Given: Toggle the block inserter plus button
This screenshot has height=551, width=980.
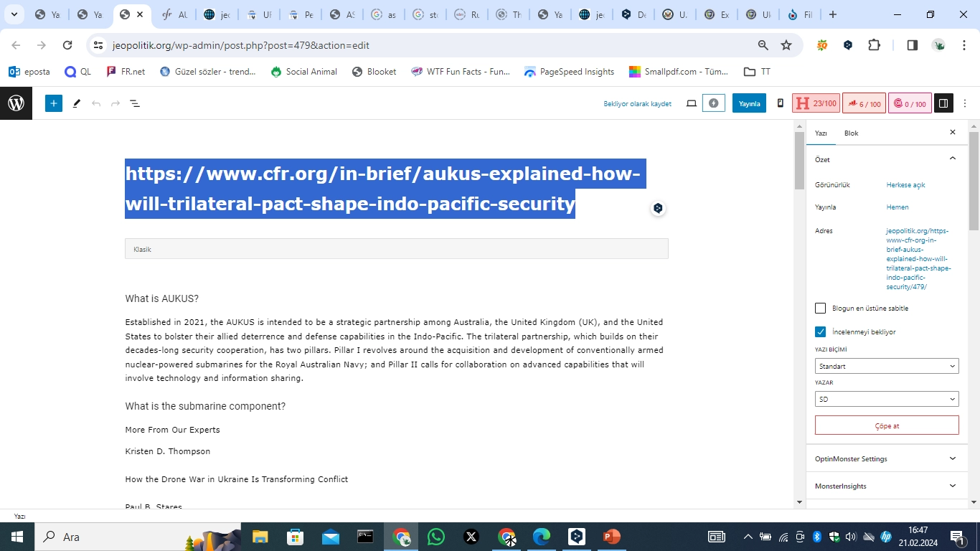Looking at the screenshot, I should tap(54, 103).
